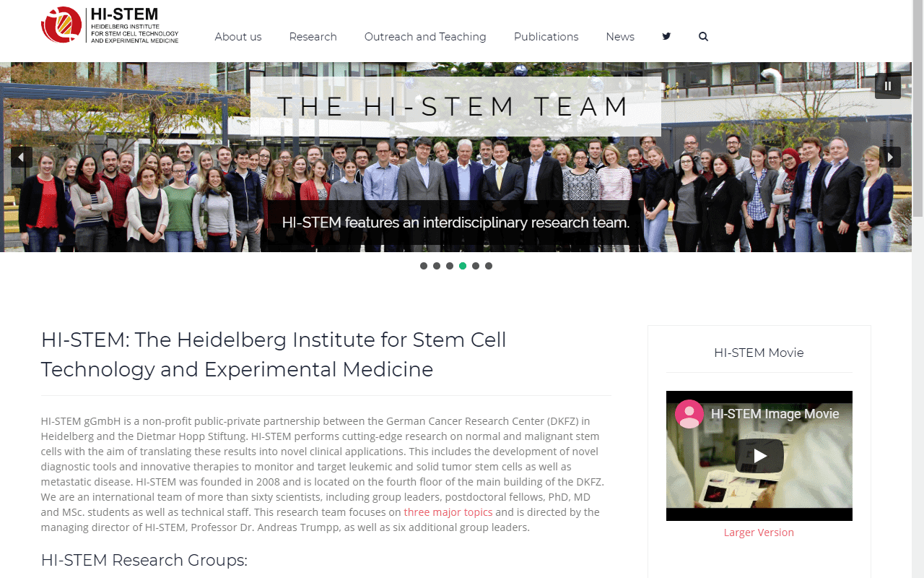Follow the 'three major topics' link
924x578 pixels.
coord(448,512)
